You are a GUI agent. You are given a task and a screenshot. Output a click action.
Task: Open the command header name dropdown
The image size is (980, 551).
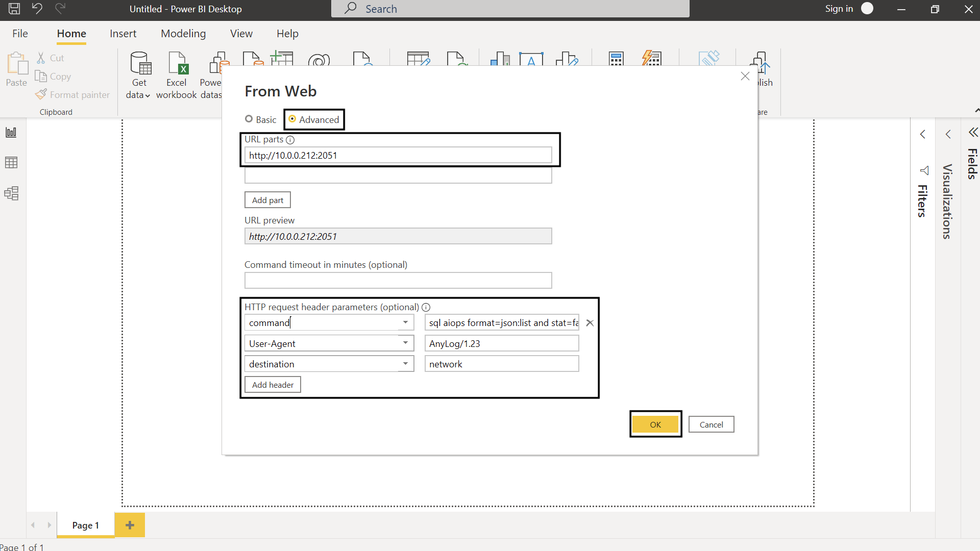(x=405, y=322)
